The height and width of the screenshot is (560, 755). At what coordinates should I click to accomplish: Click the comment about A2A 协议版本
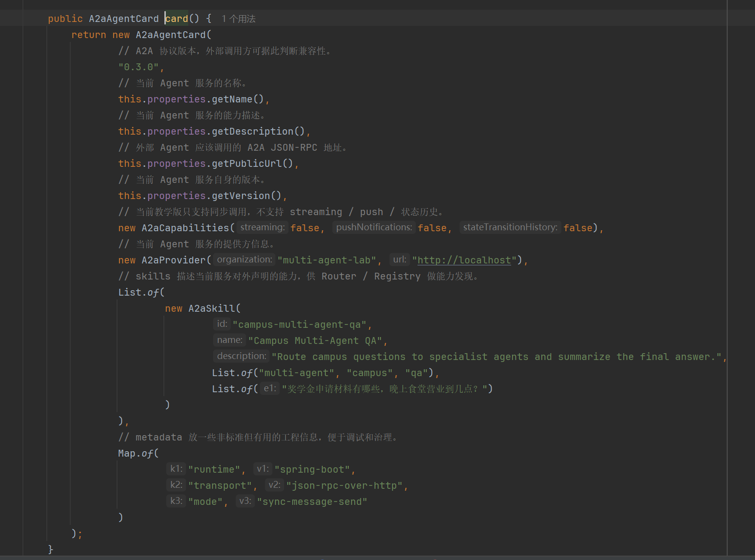pos(225,51)
